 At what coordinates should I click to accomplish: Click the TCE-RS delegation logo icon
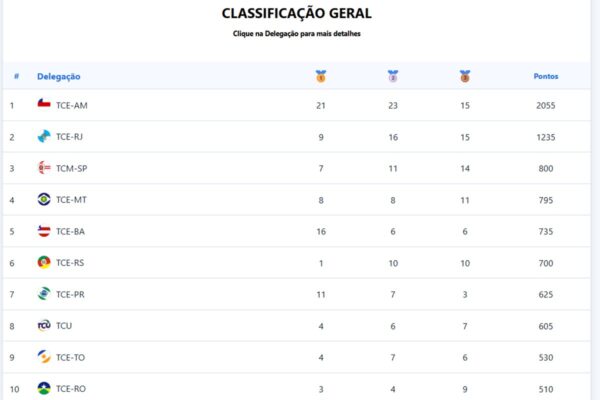[x=44, y=262]
